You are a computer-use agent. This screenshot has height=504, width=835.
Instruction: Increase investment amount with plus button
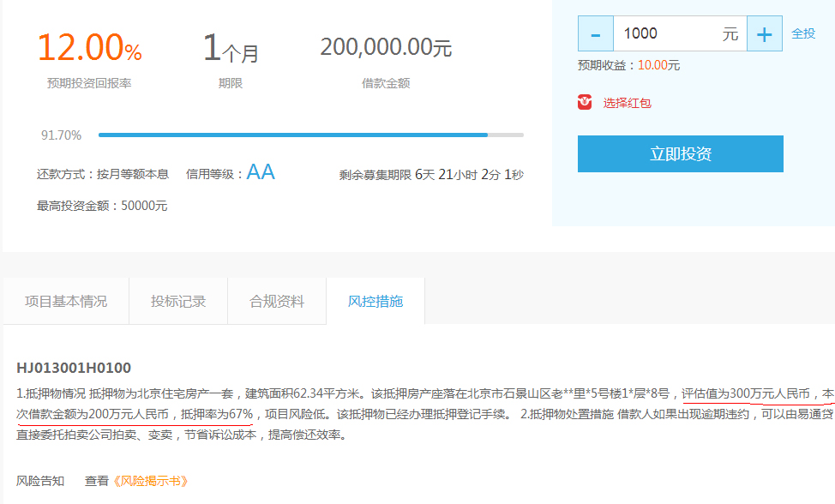tap(765, 33)
